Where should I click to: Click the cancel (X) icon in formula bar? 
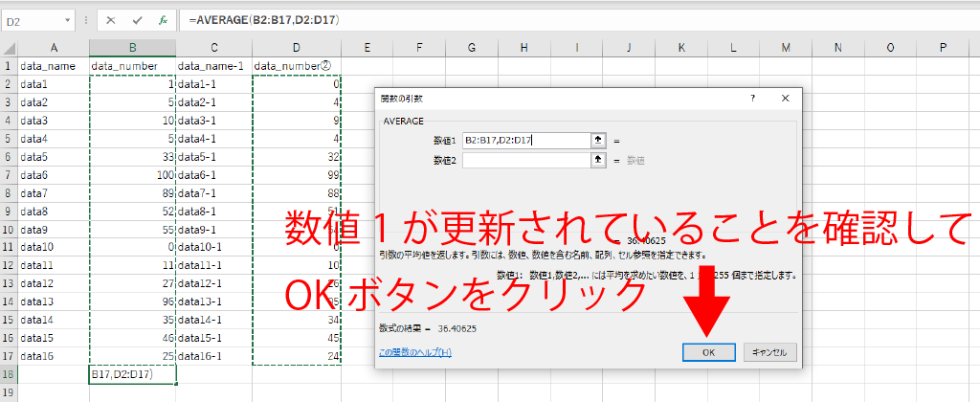[112, 19]
